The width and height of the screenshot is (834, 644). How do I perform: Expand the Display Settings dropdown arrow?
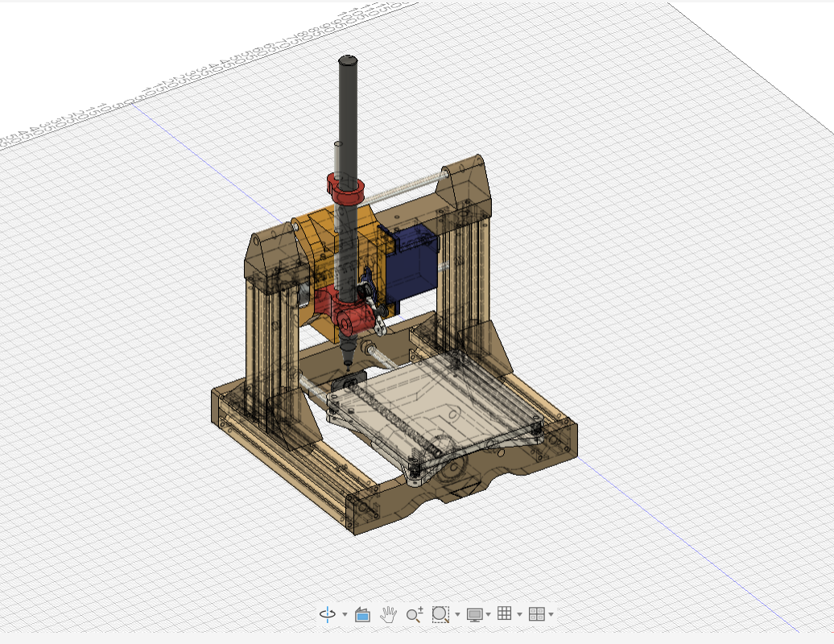pyautogui.click(x=489, y=615)
